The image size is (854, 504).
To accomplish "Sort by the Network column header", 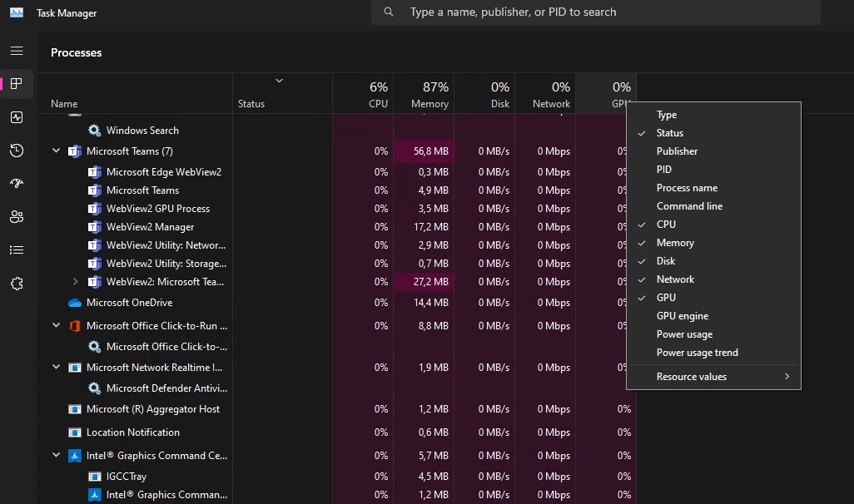I will click(x=545, y=94).
